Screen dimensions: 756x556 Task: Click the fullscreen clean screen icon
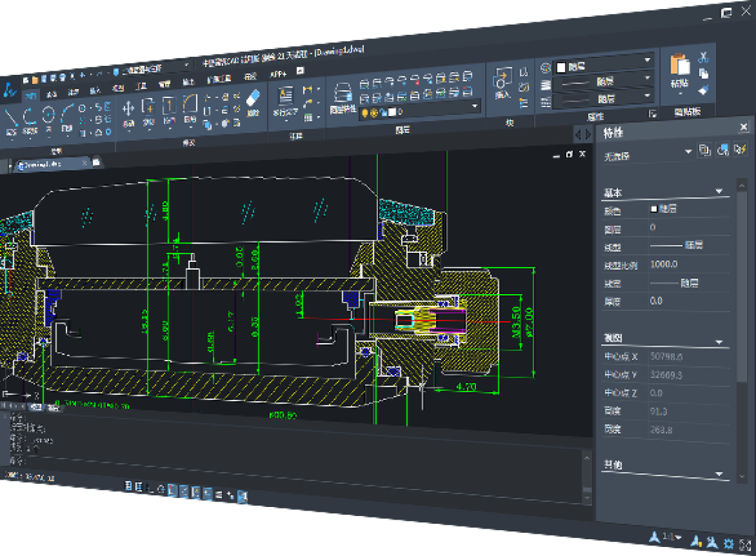tap(745, 545)
